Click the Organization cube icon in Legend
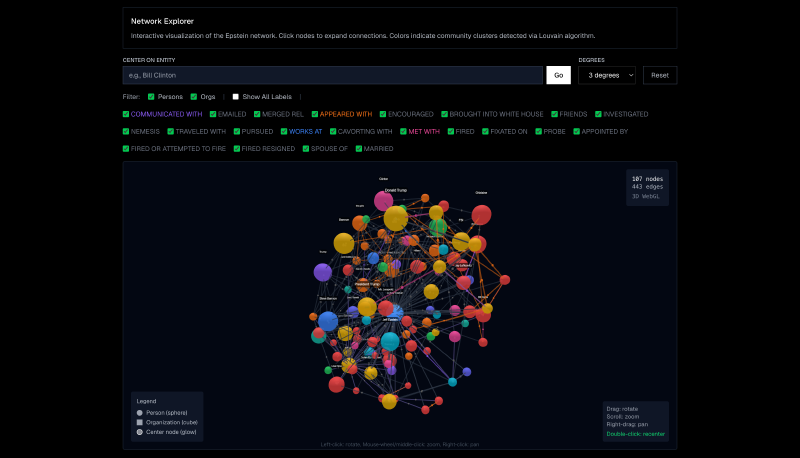 pos(140,421)
